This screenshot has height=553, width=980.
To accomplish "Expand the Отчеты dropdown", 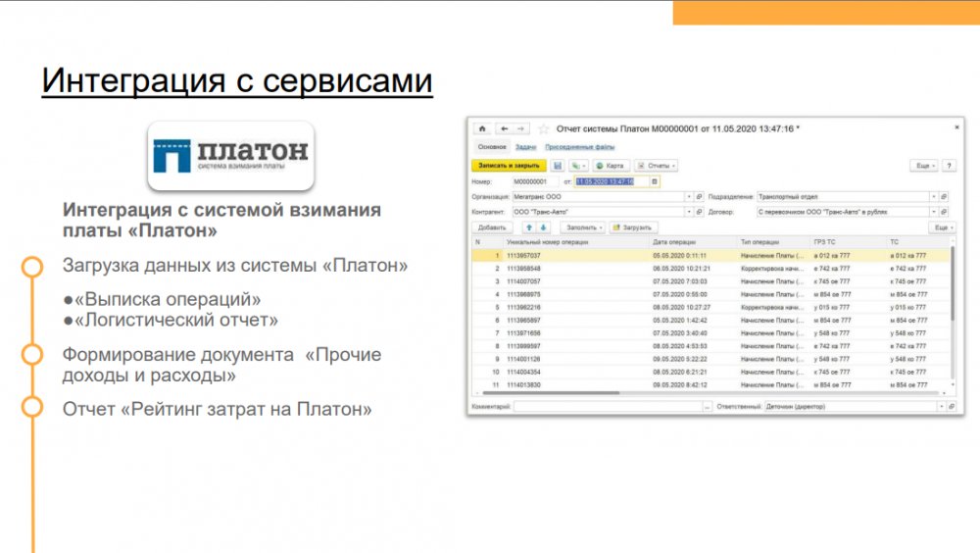I will [656, 166].
